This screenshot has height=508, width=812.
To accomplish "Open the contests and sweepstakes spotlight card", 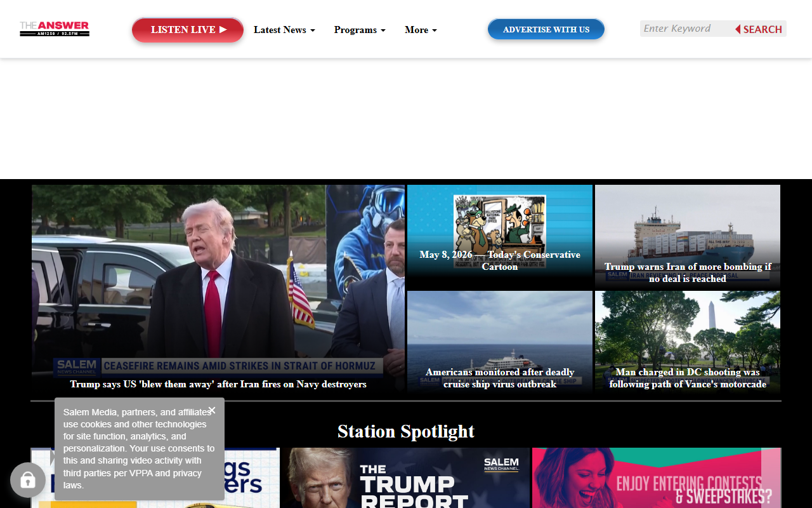I will [657, 478].
